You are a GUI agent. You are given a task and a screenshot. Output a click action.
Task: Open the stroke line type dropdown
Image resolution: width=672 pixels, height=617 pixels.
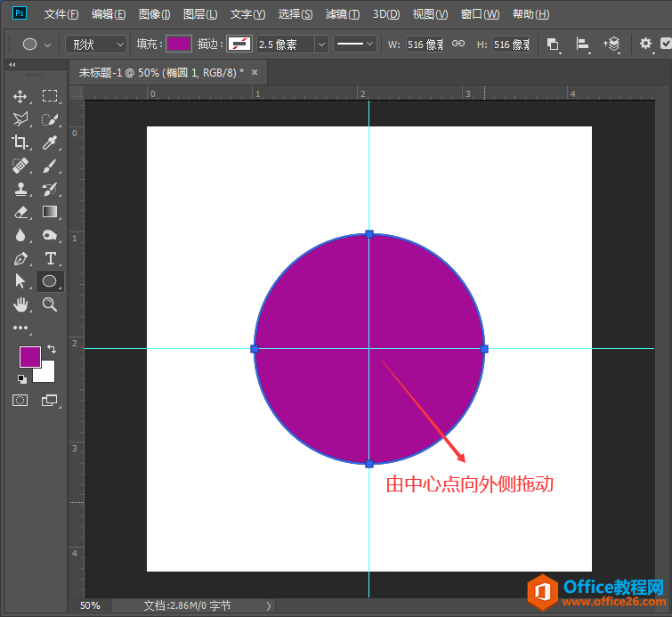(355, 44)
